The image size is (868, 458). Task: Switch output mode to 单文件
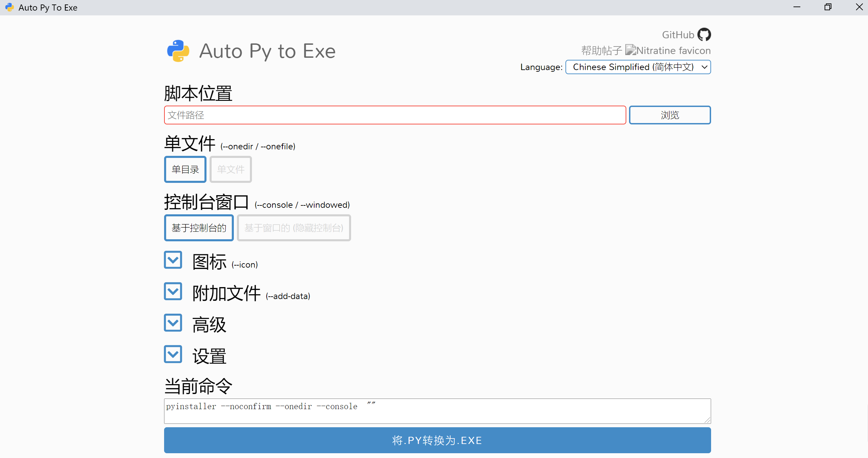point(230,169)
